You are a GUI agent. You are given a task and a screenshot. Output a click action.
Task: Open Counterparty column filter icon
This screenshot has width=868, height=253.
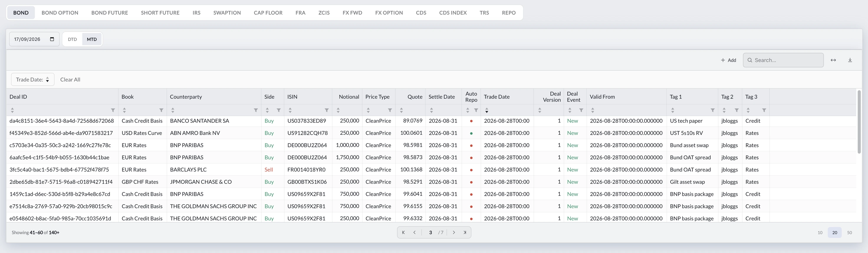pyautogui.click(x=256, y=110)
